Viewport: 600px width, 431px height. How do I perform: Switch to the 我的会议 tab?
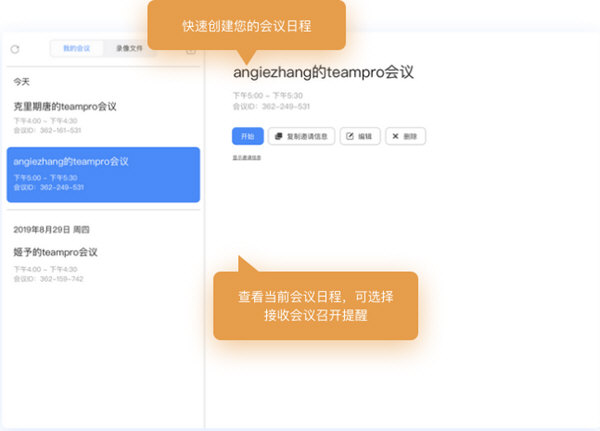(x=77, y=48)
